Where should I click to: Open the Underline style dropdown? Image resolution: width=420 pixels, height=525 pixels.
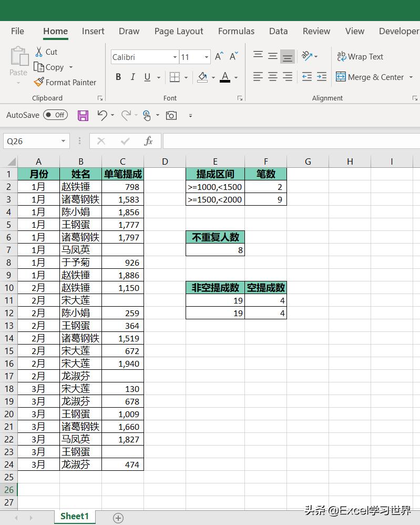point(159,77)
